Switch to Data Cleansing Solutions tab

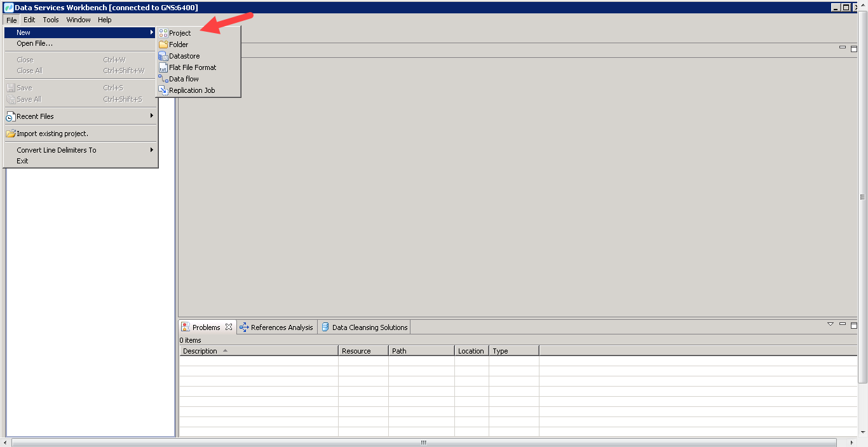(365, 327)
